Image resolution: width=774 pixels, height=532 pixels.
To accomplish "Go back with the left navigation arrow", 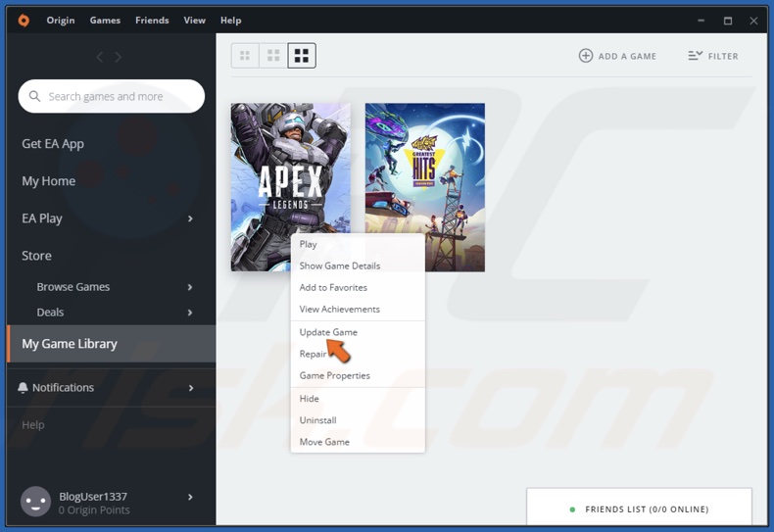I will pyautogui.click(x=100, y=57).
